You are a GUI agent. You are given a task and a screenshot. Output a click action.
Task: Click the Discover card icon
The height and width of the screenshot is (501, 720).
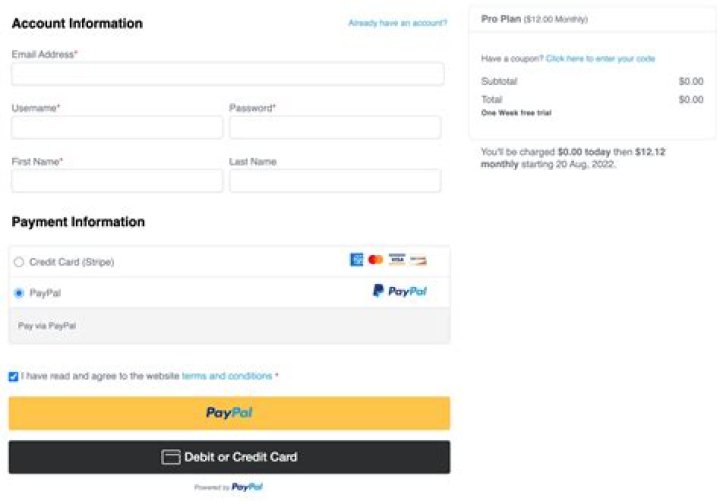418,260
